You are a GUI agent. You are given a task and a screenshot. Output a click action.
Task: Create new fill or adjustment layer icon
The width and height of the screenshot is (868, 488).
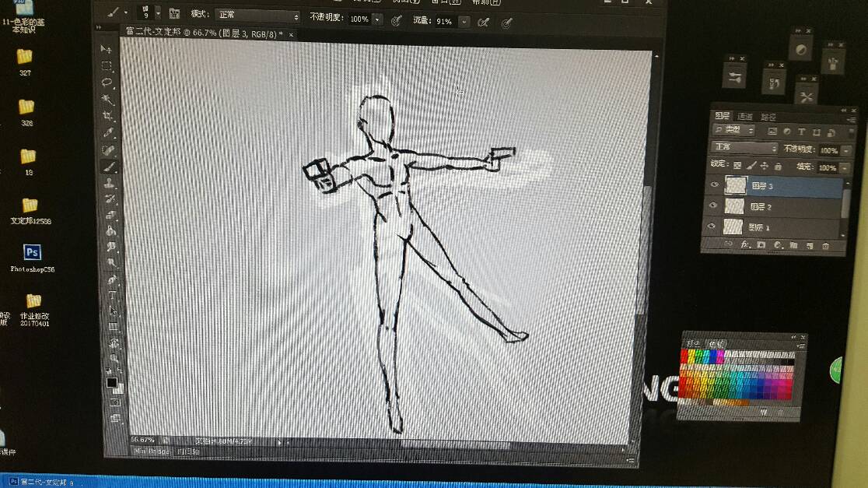(778, 245)
